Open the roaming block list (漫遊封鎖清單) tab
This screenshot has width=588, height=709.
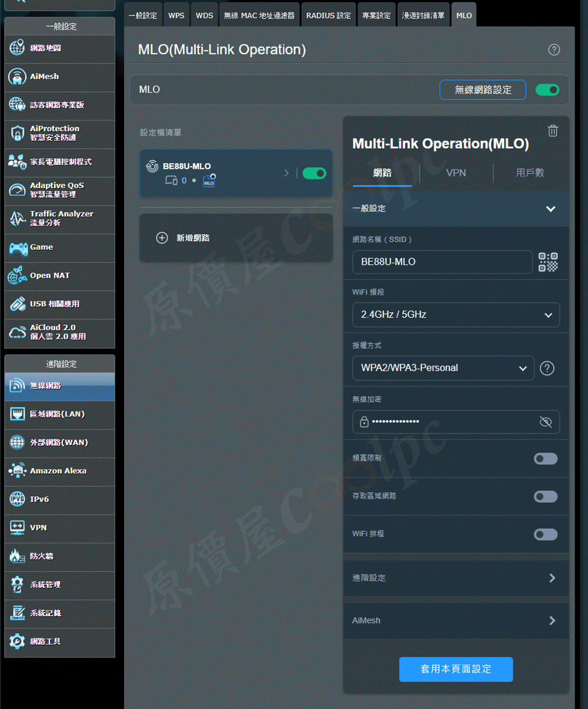[423, 15]
